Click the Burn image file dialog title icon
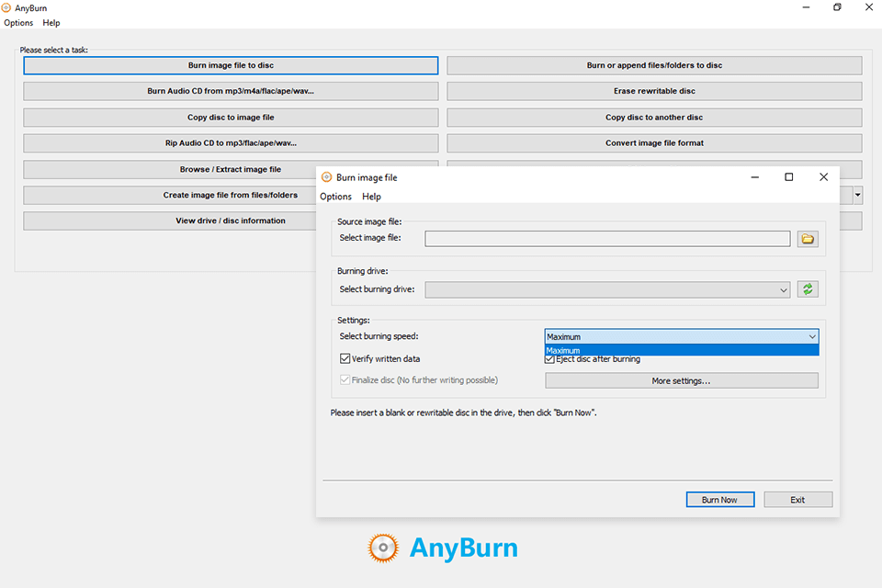Viewport: 882px width, 588px height. coord(327,177)
